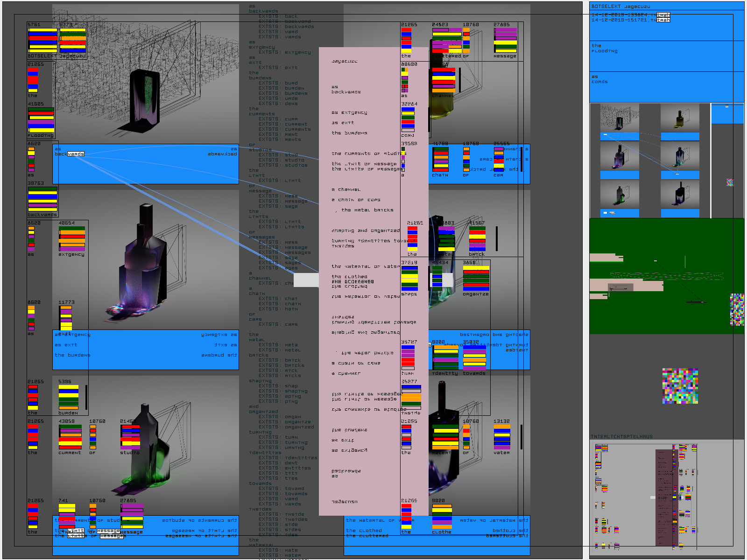Click the 'burden' color bar block 5396
The height and width of the screenshot is (560, 747).
(69, 398)
